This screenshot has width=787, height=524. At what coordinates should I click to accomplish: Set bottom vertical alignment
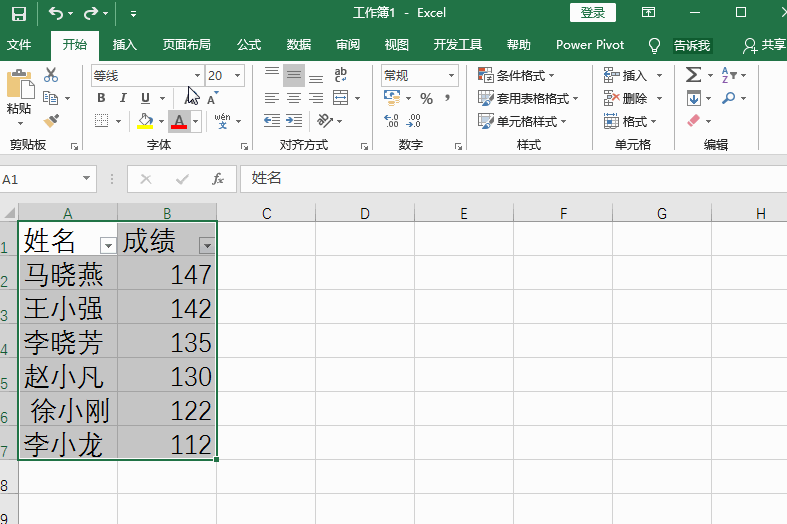[316, 76]
